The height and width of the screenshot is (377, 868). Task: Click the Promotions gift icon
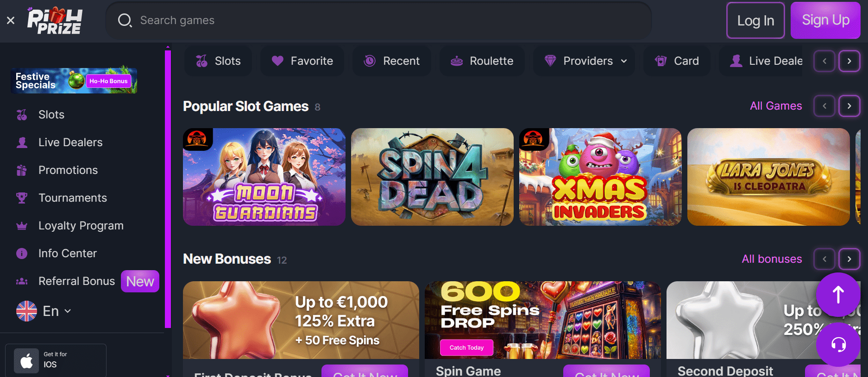click(22, 170)
